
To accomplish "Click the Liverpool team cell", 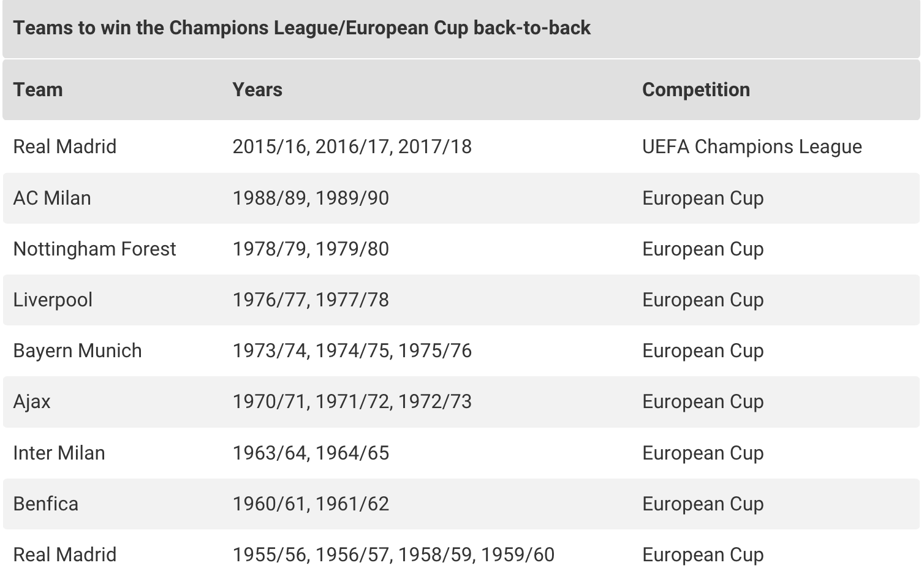I will (x=53, y=300).
